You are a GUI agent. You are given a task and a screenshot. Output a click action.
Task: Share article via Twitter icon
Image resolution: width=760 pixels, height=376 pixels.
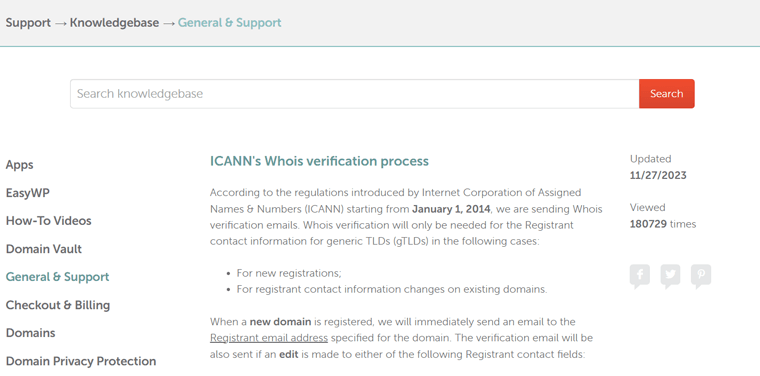tap(670, 276)
